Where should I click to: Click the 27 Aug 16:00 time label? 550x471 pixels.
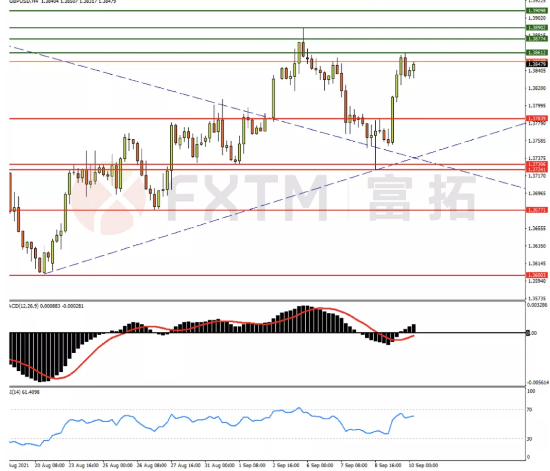pos(186,465)
